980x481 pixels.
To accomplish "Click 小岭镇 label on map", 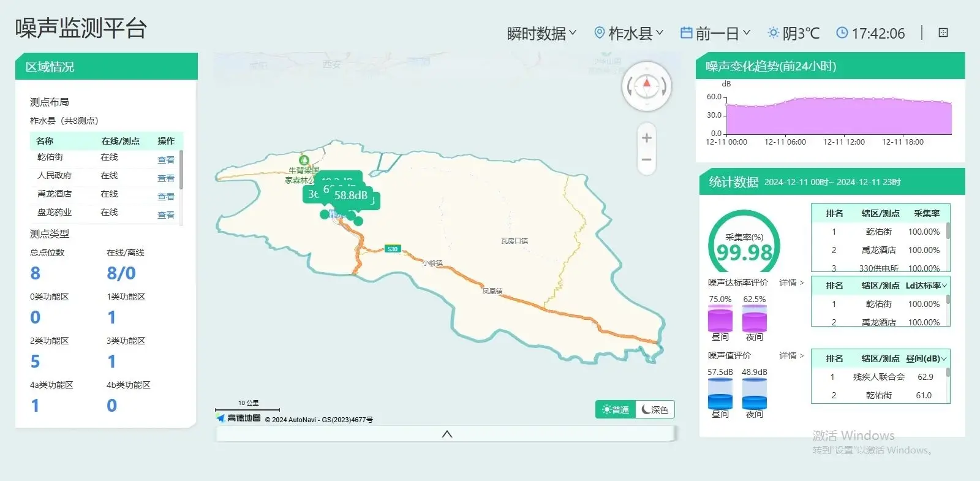I will pos(432,263).
